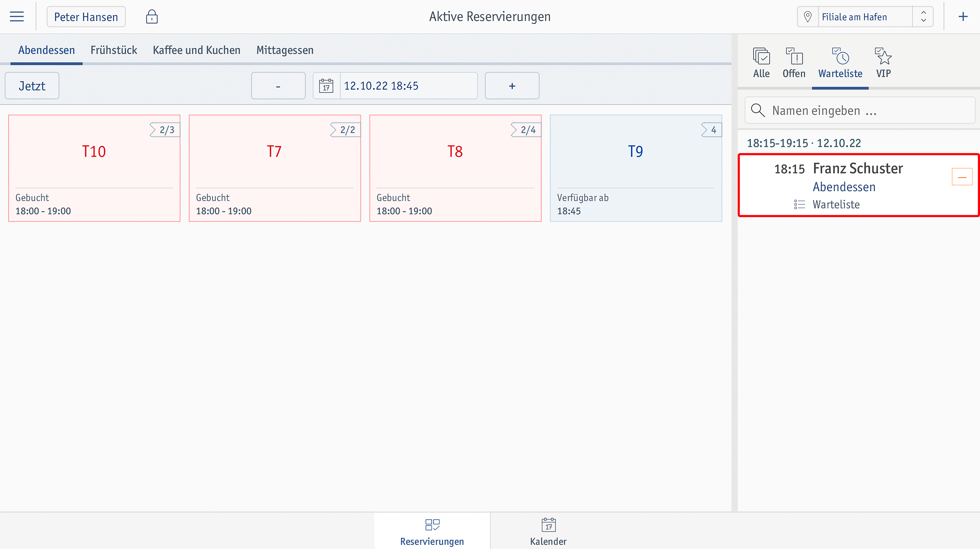Image resolution: width=980 pixels, height=549 pixels.
Task: Select available table T9
Action: [x=636, y=168]
